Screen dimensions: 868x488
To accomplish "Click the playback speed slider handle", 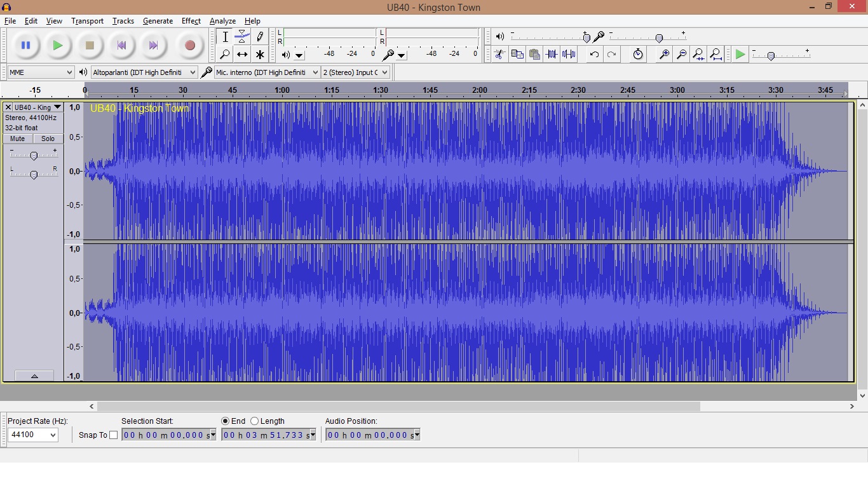I will (771, 57).
